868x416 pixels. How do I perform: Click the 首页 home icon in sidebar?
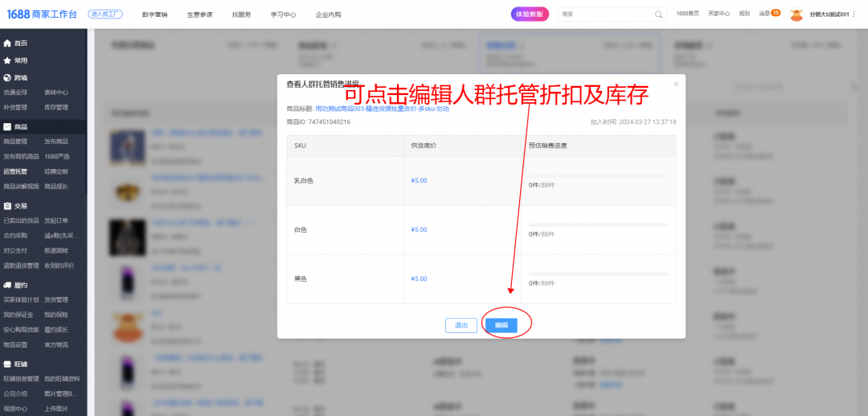(x=7, y=43)
